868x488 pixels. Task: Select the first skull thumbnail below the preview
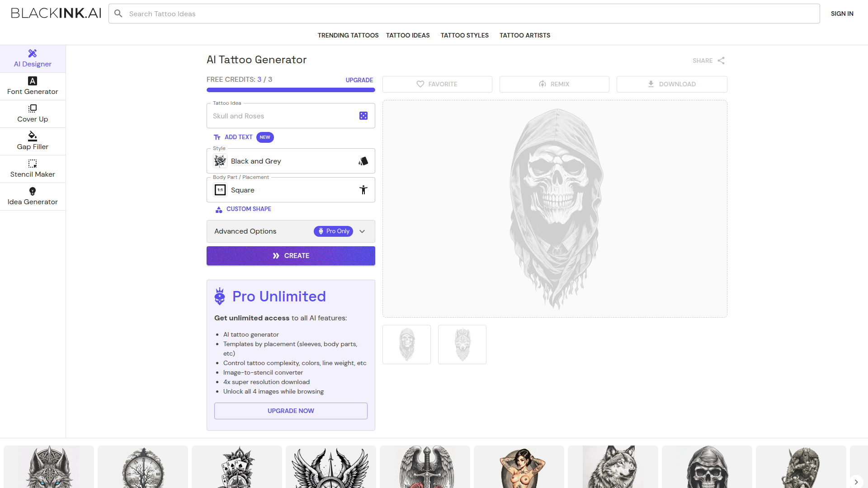(x=406, y=344)
